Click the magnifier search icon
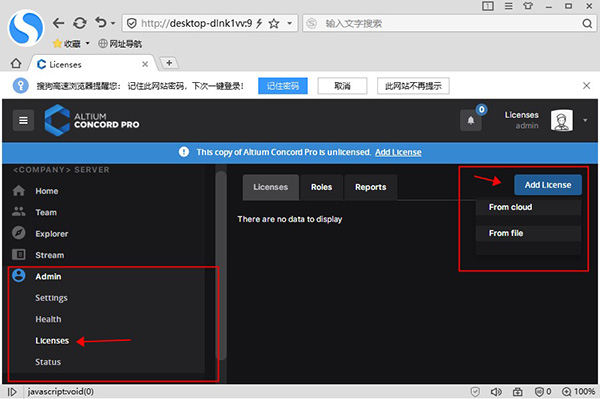600x399 pixels. click(x=587, y=24)
